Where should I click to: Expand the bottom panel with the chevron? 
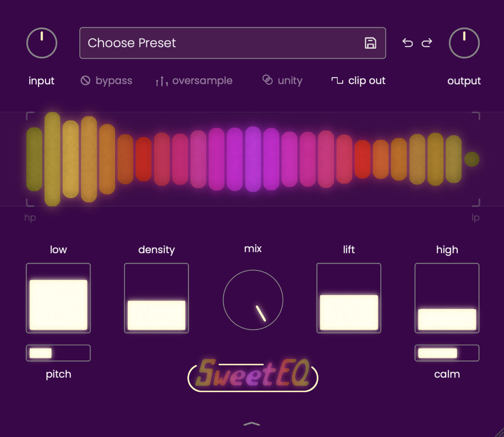tap(252, 424)
